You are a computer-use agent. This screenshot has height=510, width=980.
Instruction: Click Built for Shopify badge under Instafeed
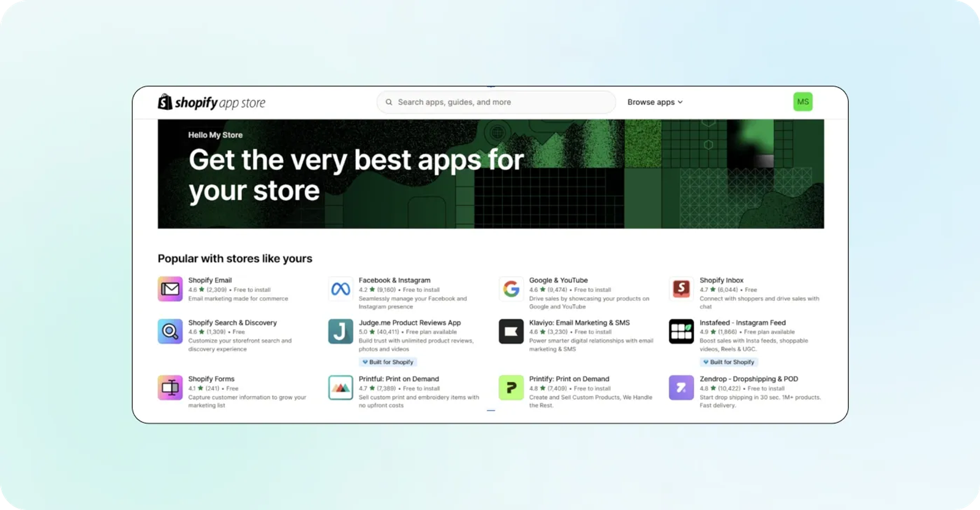pos(729,362)
